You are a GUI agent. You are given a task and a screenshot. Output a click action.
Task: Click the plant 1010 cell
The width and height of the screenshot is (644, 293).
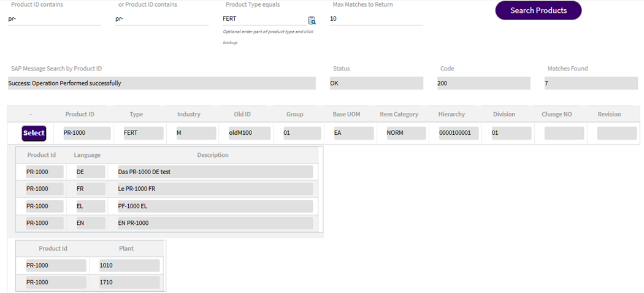pos(129,265)
